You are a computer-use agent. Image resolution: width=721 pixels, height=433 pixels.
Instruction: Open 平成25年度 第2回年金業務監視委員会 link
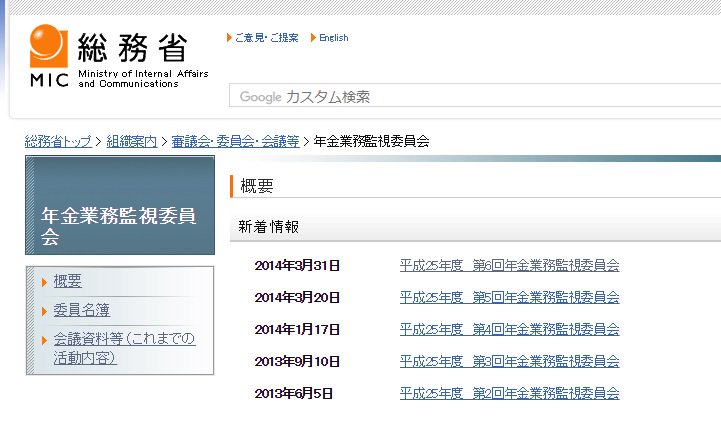click(x=509, y=393)
